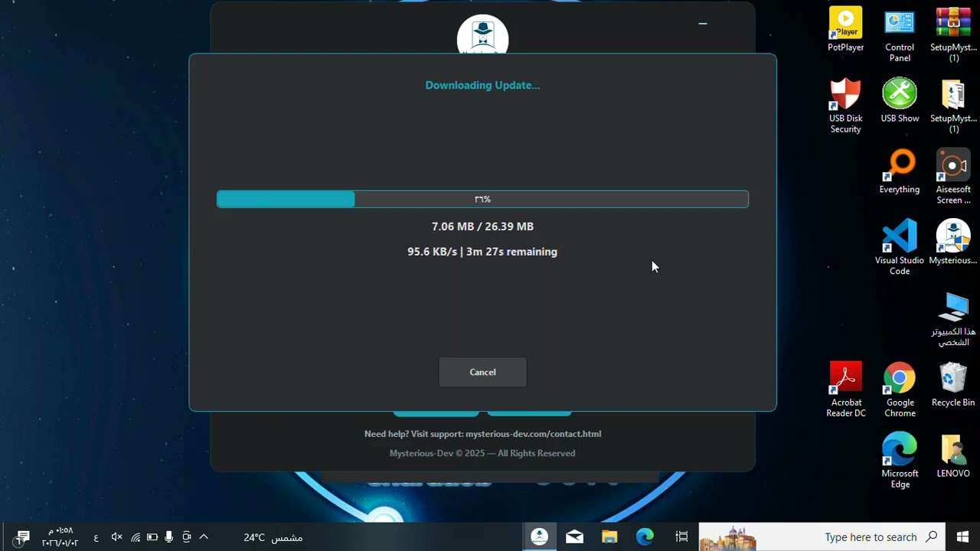Open USB Disk Security shortcut
Viewport: 980px width, 551px height.
(x=845, y=106)
